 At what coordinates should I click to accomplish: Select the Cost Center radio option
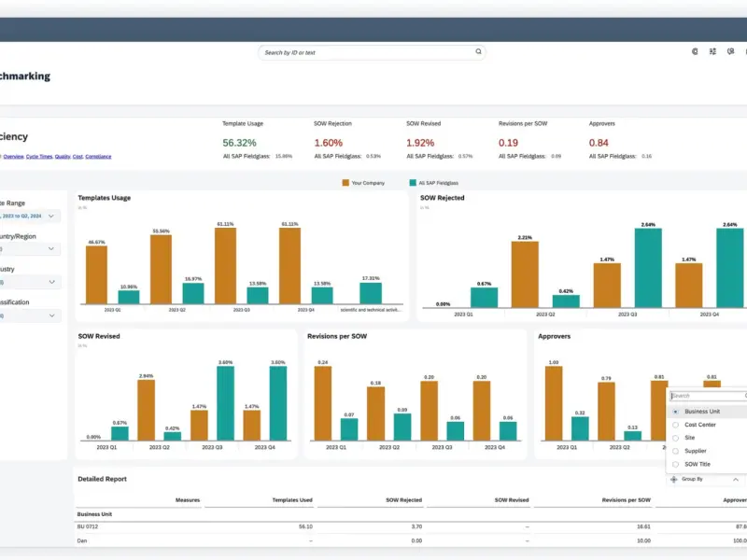675,425
